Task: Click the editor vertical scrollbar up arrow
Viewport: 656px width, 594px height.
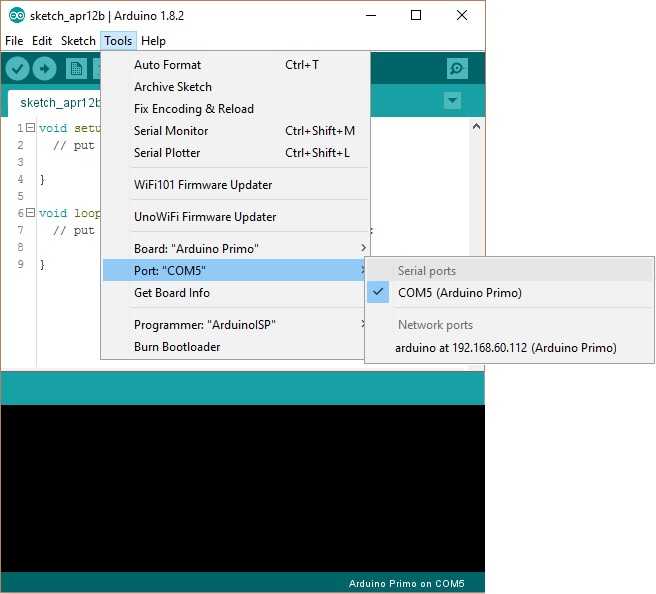Action: tap(477, 128)
